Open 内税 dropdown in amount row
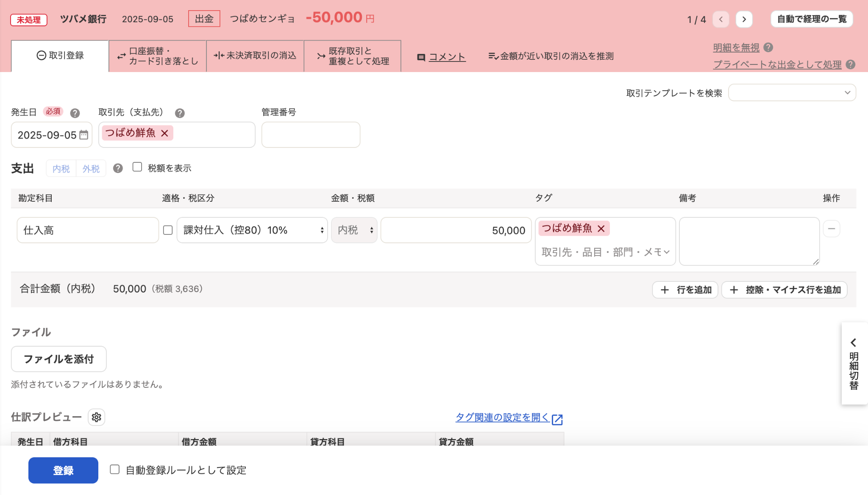 tap(354, 230)
